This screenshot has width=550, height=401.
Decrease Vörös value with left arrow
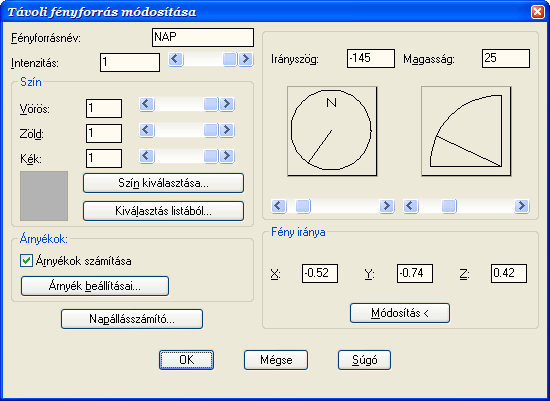pyautogui.click(x=147, y=104)
